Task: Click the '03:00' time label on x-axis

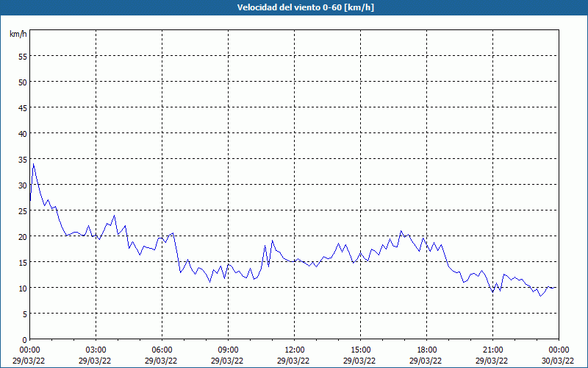Action: pyautogui.click(x=96, y=350)
